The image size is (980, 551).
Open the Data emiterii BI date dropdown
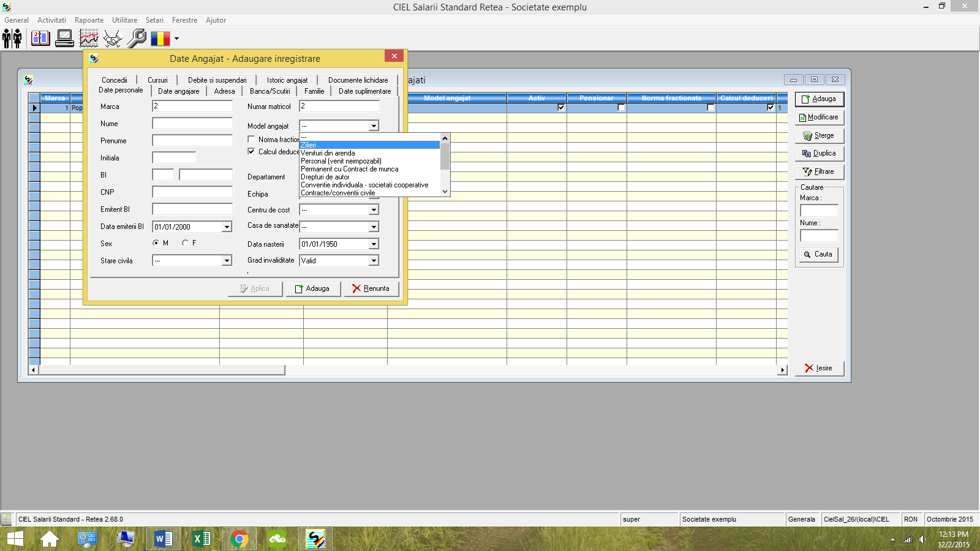tap(227, 227)
